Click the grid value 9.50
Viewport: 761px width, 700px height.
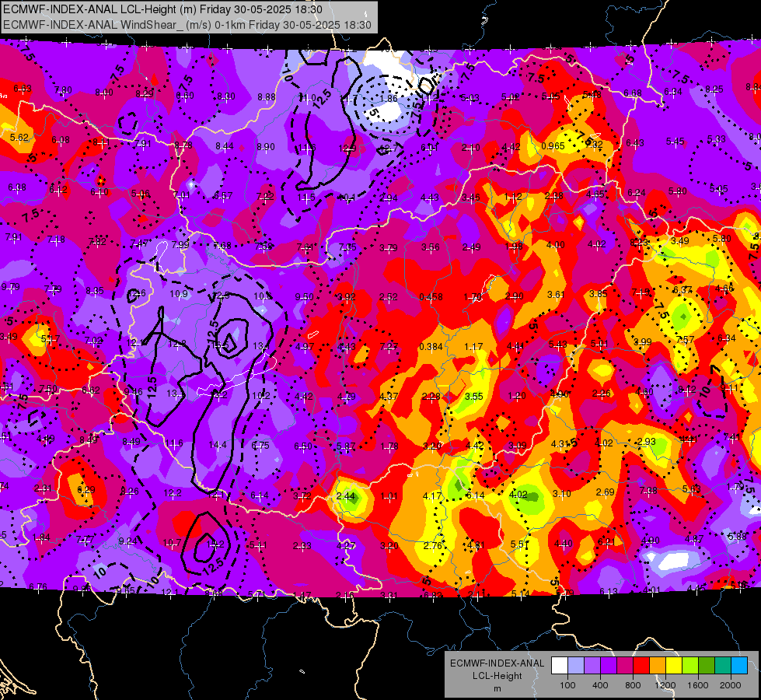304,296
